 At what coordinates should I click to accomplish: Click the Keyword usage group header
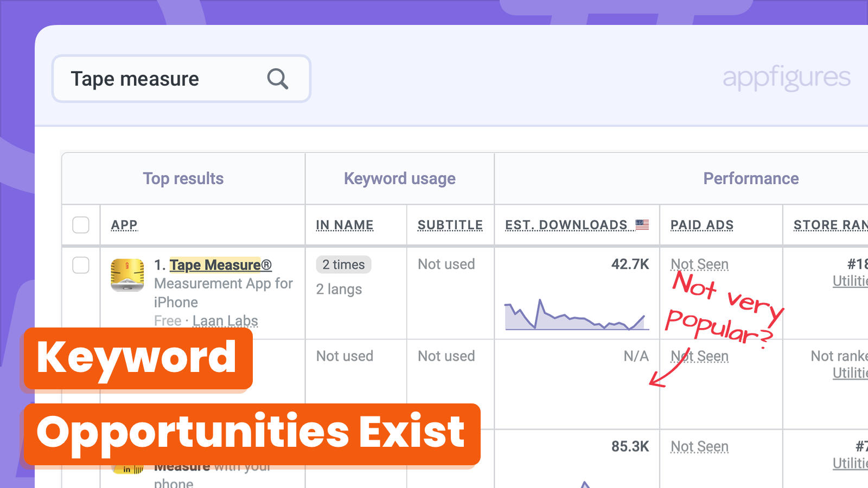pyautogui.click(x=400, y=178)
